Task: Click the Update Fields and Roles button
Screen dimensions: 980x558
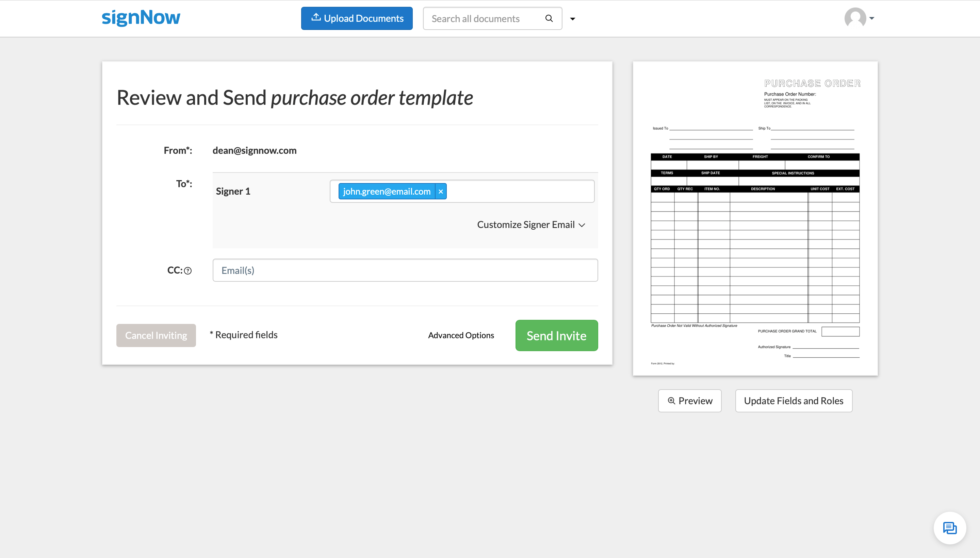Action: click(x=794, y=400)
